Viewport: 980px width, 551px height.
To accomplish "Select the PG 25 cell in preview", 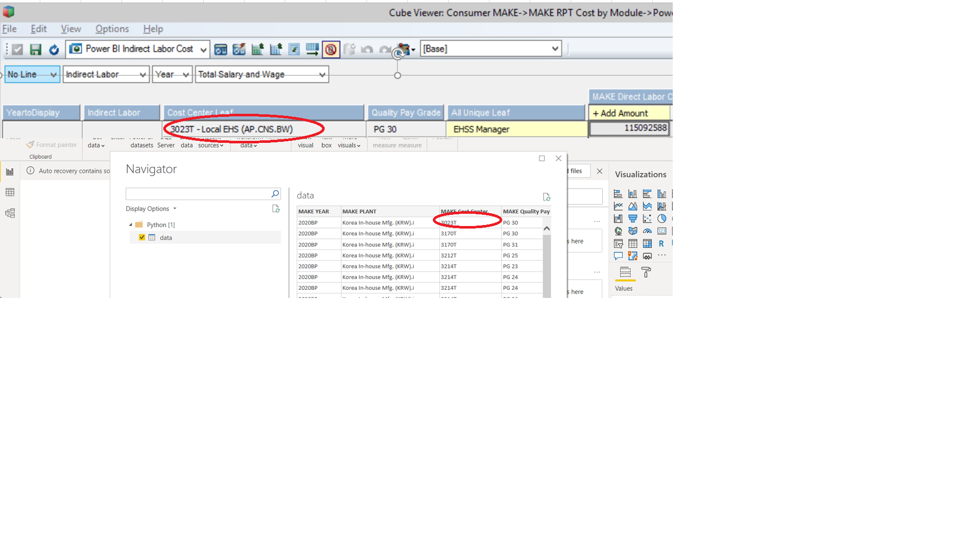I will (522, 256).
